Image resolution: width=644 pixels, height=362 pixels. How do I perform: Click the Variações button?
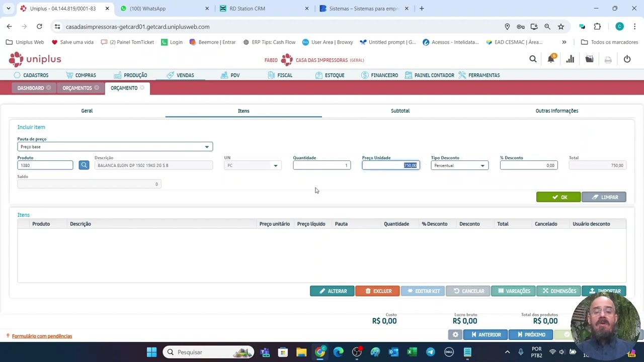[513, 291]
